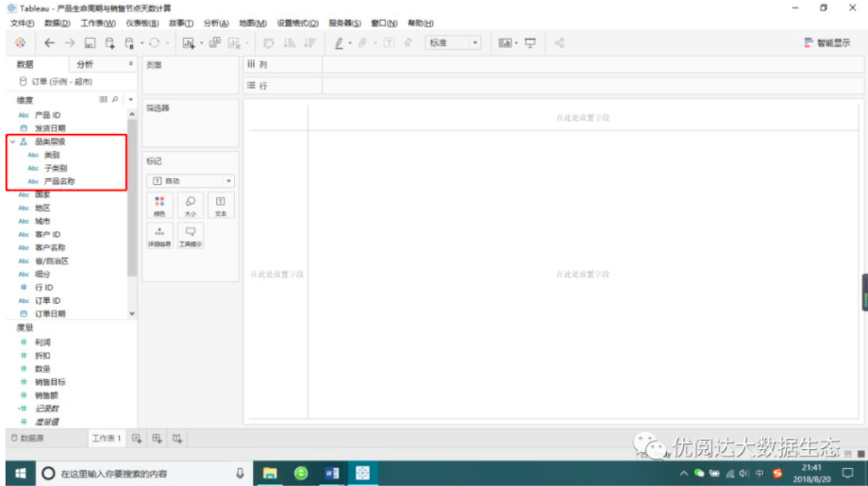
Task: Switch to the 分析 pane tab
Action: tap(85, 64)
